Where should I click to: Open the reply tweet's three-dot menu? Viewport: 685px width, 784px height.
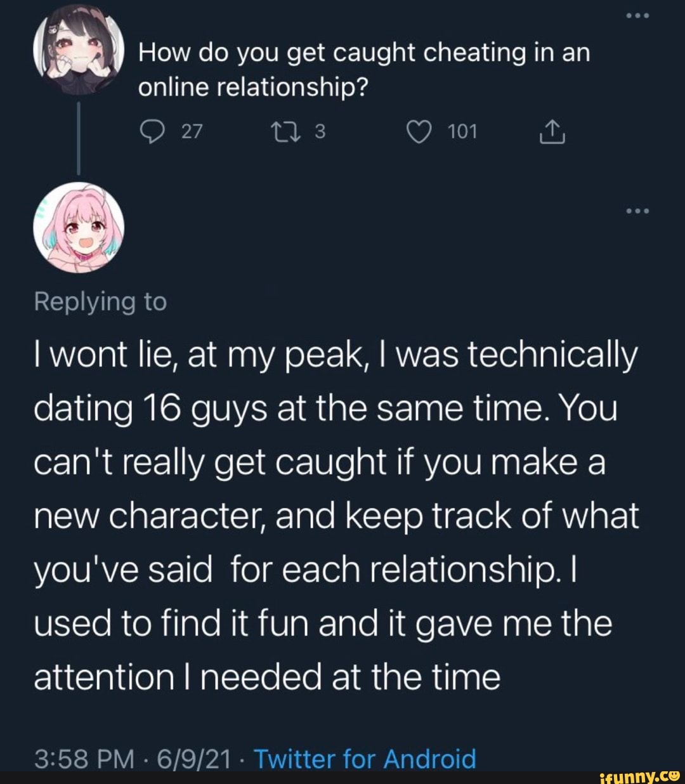tap(637, 211)
